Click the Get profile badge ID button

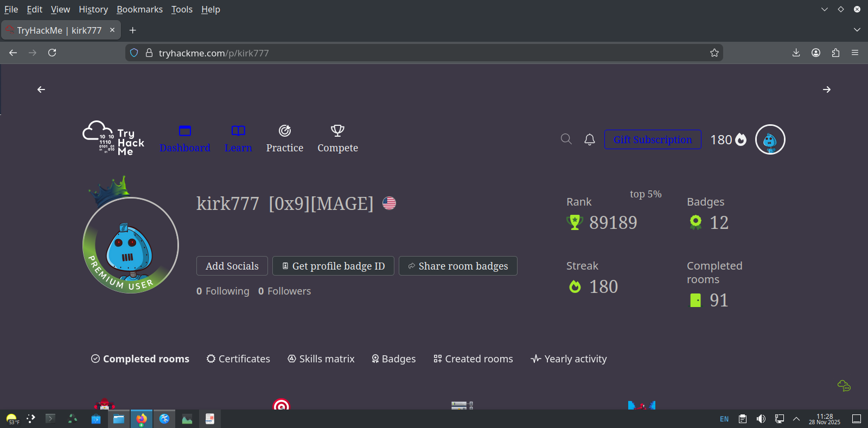pyautogui.click(x=333, y=266)
